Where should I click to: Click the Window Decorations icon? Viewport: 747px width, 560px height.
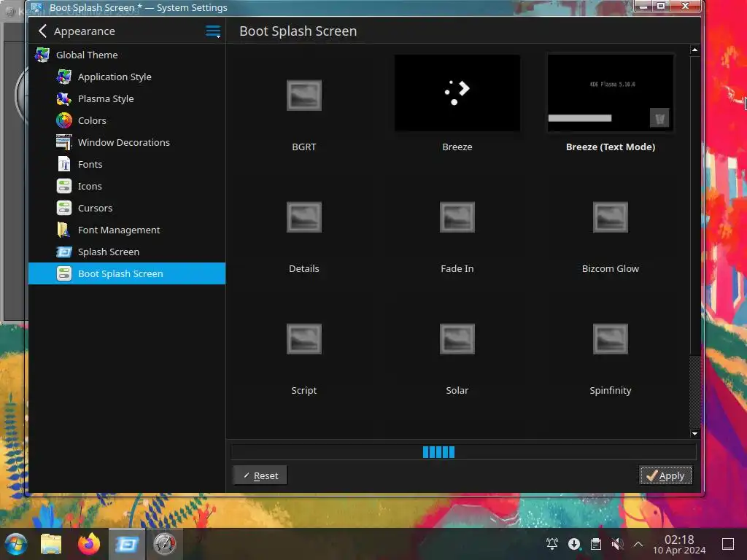(64, 142)
